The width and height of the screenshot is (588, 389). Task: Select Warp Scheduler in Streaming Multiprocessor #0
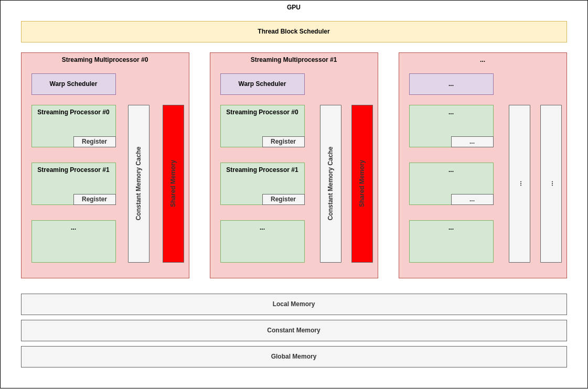(x=73, y=84)
